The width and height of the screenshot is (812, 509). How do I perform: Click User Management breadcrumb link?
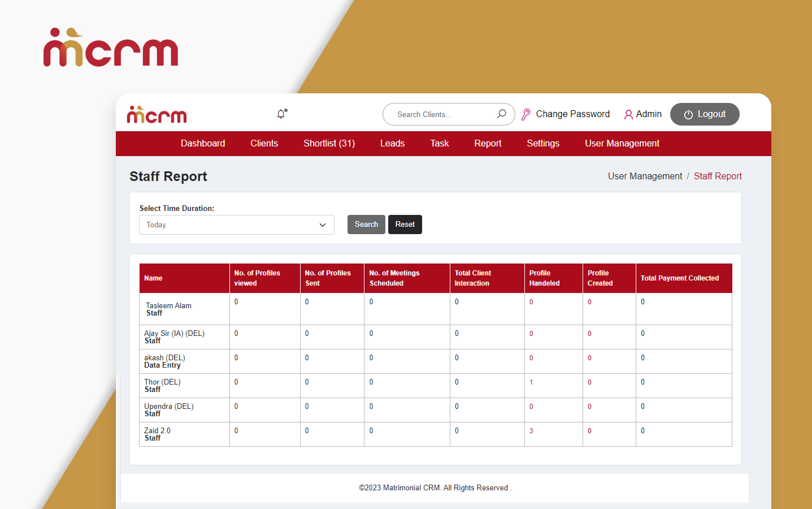click(x=645, y=176)
